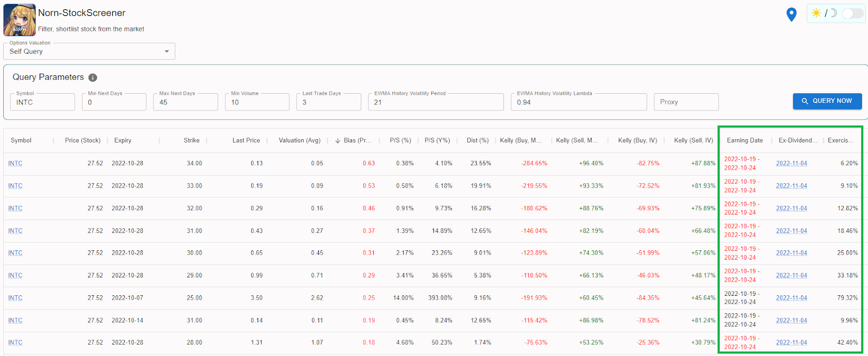Screen dimensions: 868x356
Task: Sort by the Kelly (Buy, IV) column header
Action: point(637,140)
